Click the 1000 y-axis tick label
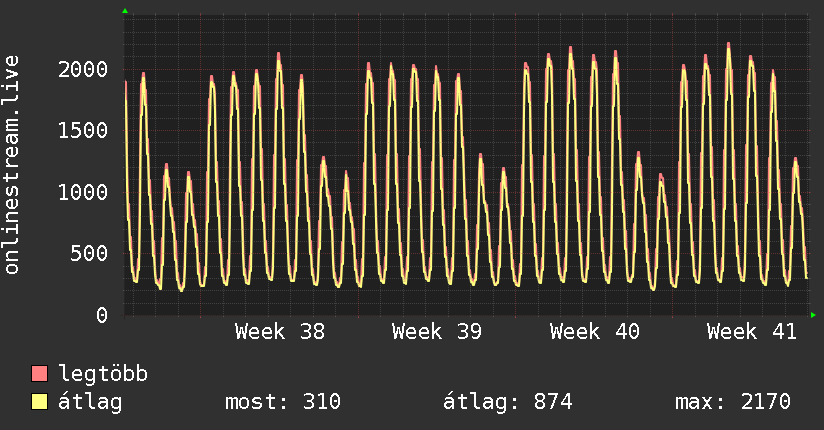 click(83, 192)
